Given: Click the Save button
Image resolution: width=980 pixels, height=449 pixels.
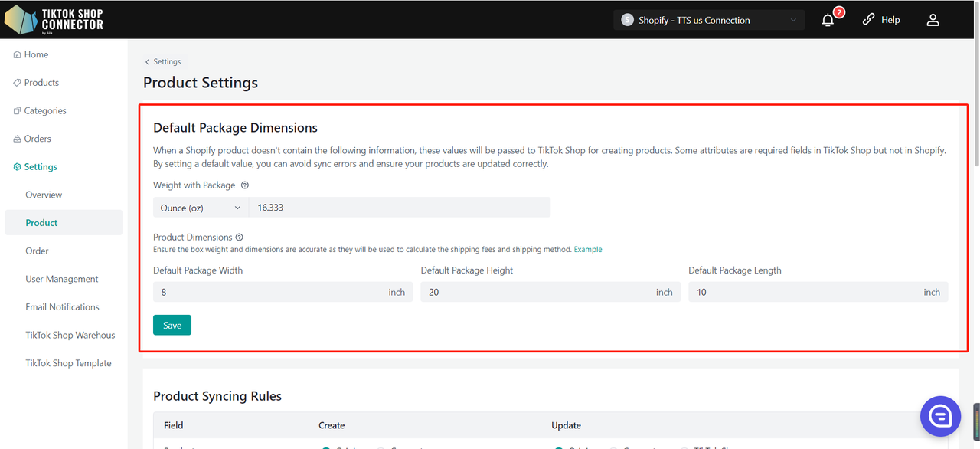Looking at the screenshot, I should (x=172, y=325).
